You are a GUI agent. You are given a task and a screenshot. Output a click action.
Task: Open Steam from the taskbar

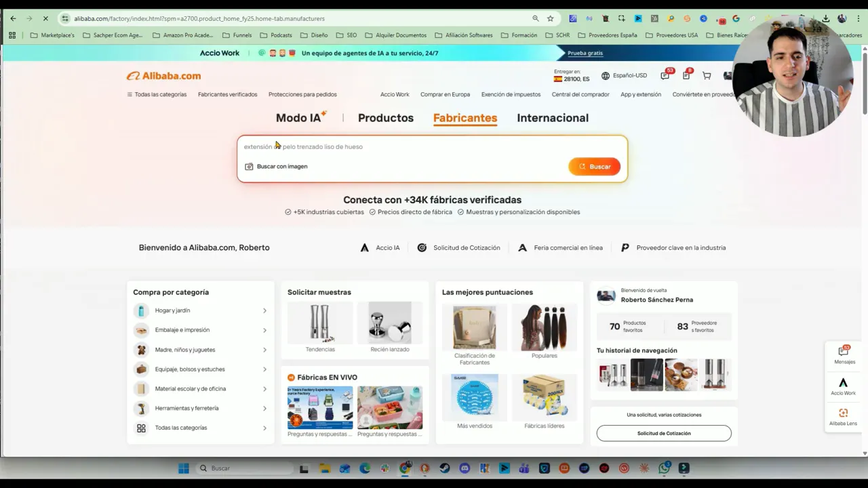pyautogui.click(x=445, y=468)
